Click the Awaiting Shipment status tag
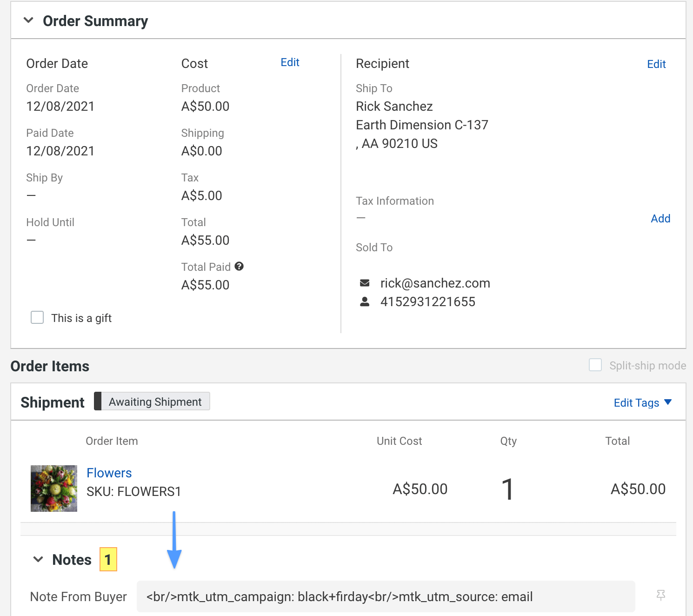The image size is (693, 616). tap(155, 402)
